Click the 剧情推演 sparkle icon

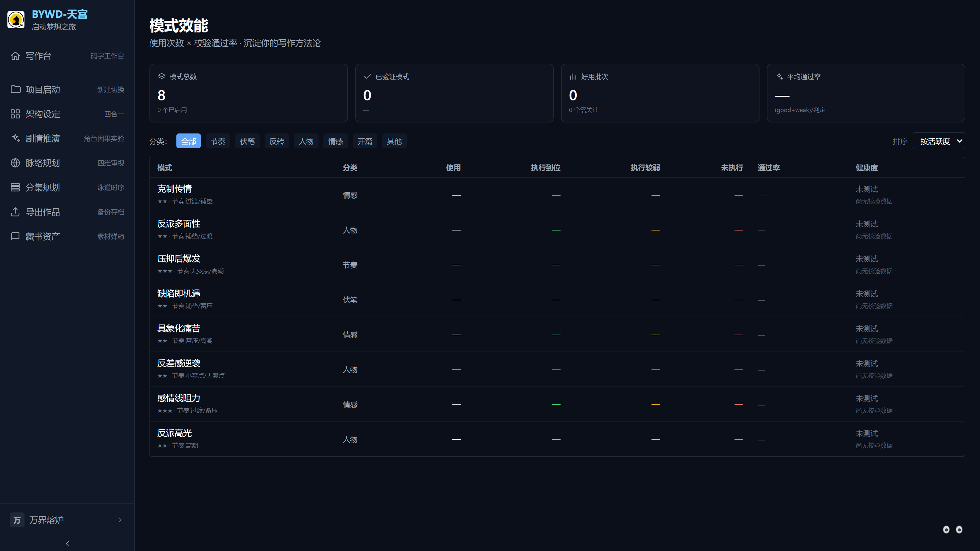(15, 138)
